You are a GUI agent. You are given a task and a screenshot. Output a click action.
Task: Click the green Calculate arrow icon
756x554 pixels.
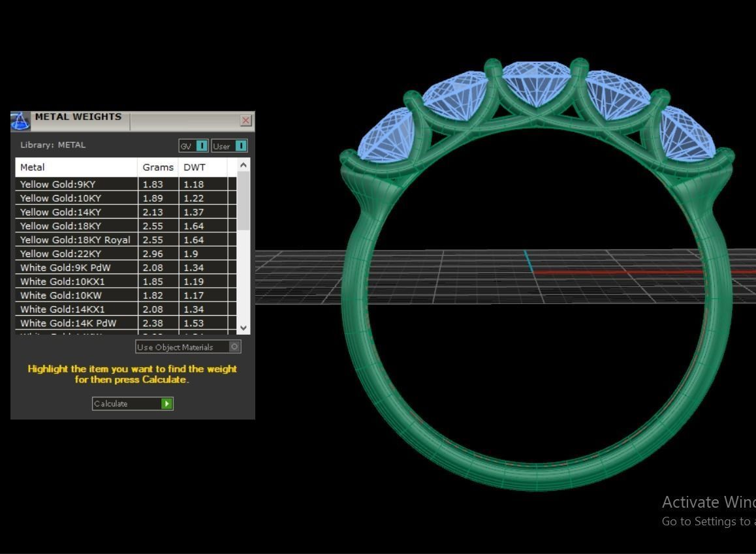[167, 404]
